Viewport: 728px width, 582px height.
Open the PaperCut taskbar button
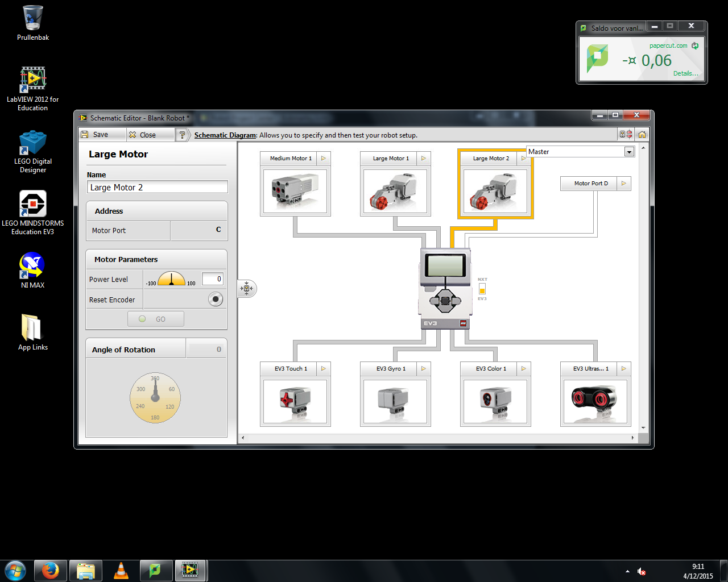click(x=156, y=571)
